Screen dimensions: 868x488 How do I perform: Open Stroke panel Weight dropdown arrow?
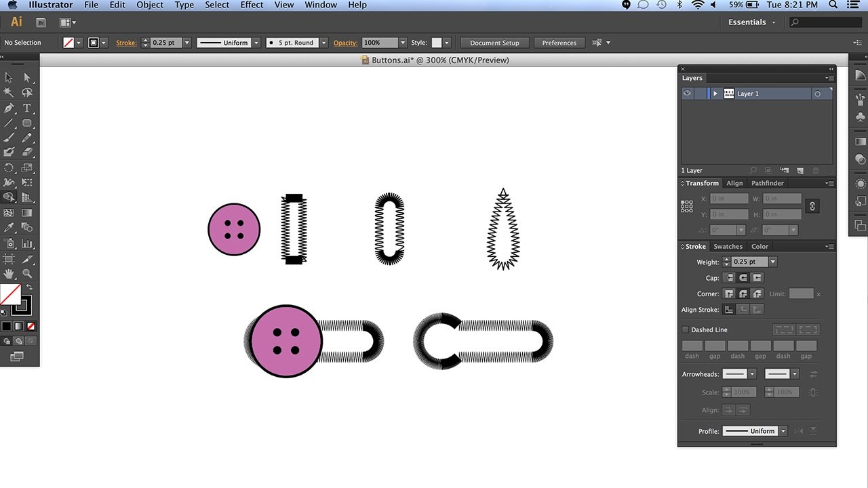point(772,262)
